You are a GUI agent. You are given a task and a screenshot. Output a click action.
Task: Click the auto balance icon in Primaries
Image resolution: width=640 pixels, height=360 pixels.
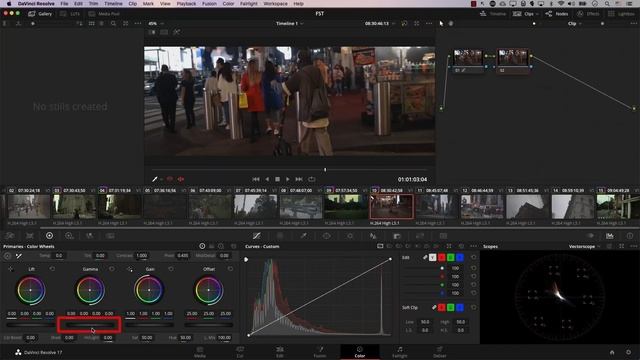tap(7, 256)
